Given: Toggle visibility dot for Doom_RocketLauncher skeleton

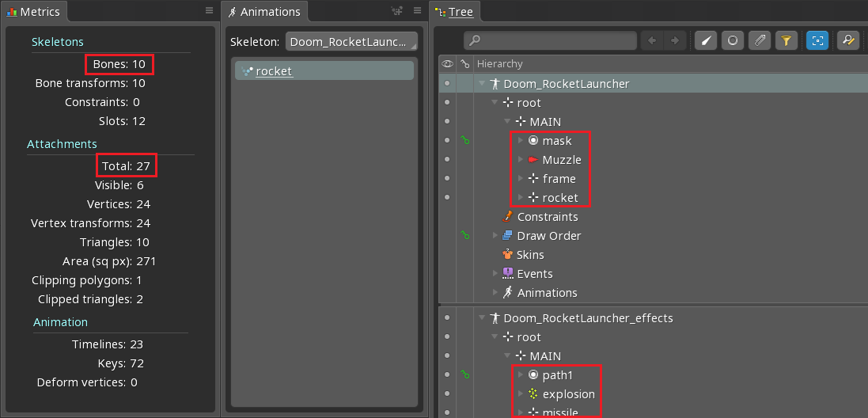Looking at the screenshot, I should coord(448,84).
